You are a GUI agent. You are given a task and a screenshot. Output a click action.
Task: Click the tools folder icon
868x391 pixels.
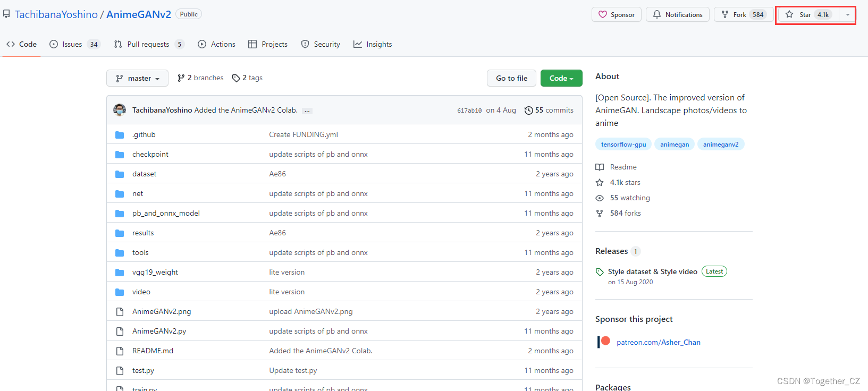tap(120, 253)
